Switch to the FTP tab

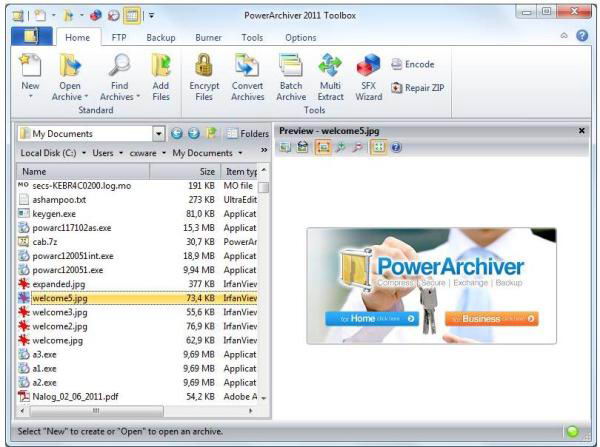pos(119,38)
